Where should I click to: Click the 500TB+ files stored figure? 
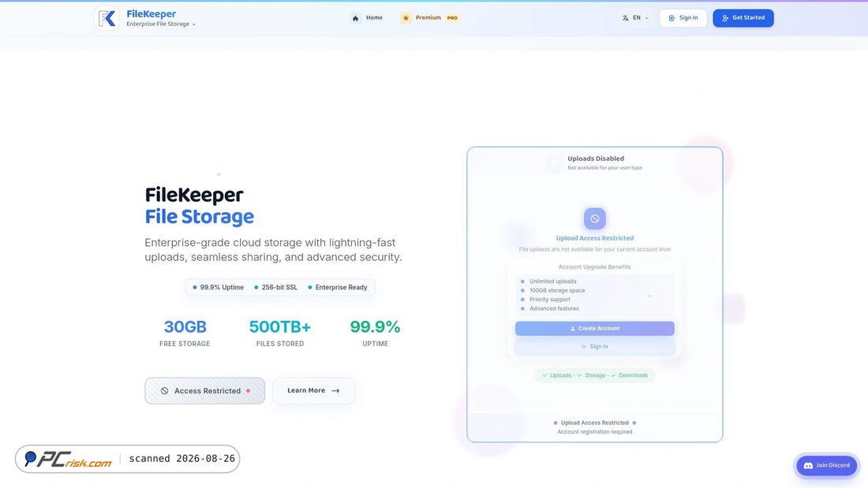click(280, 327)
